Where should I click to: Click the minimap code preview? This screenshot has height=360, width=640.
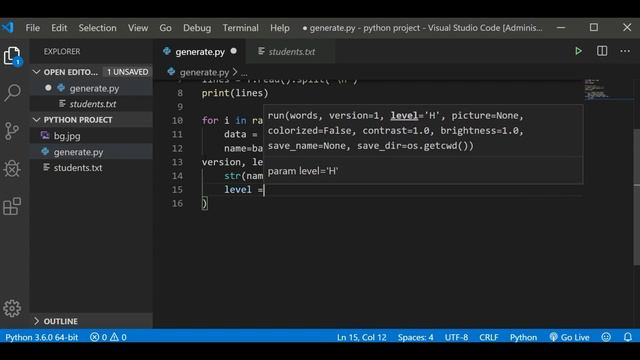pos(597,89)
